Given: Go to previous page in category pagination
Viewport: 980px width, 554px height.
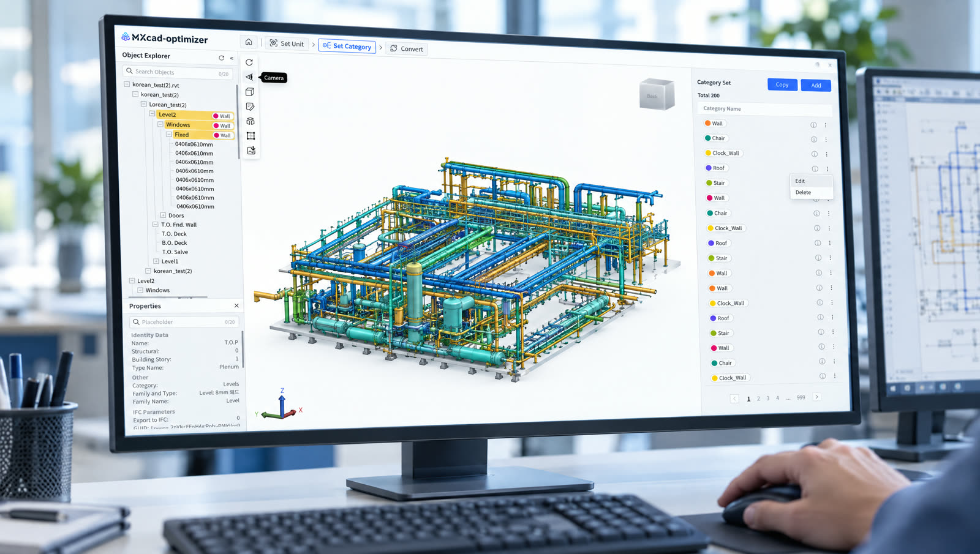Looking at the screenshot, I should coord(734,399).
